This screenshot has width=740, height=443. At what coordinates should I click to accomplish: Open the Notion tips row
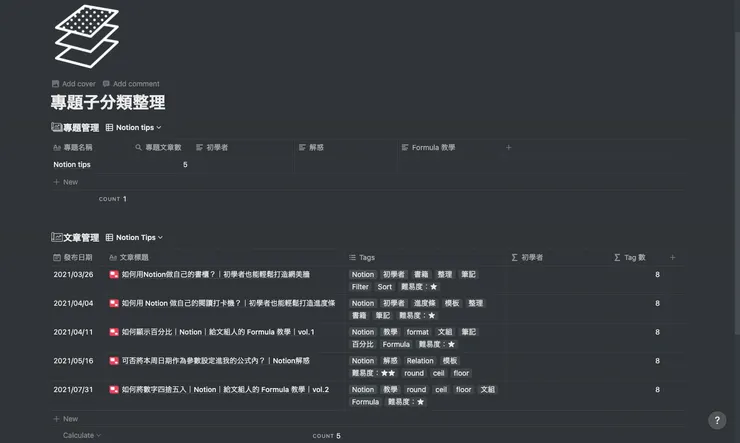click(72, 165)
